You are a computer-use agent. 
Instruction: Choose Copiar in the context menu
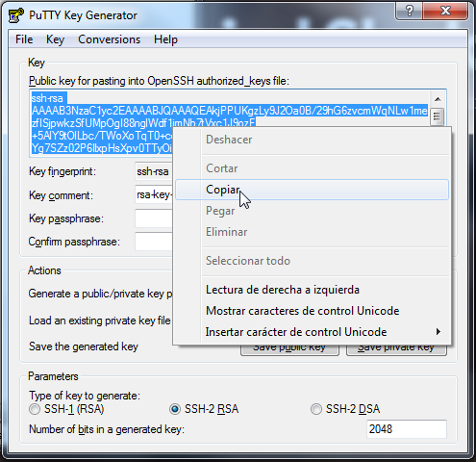[x=312, y=190]
